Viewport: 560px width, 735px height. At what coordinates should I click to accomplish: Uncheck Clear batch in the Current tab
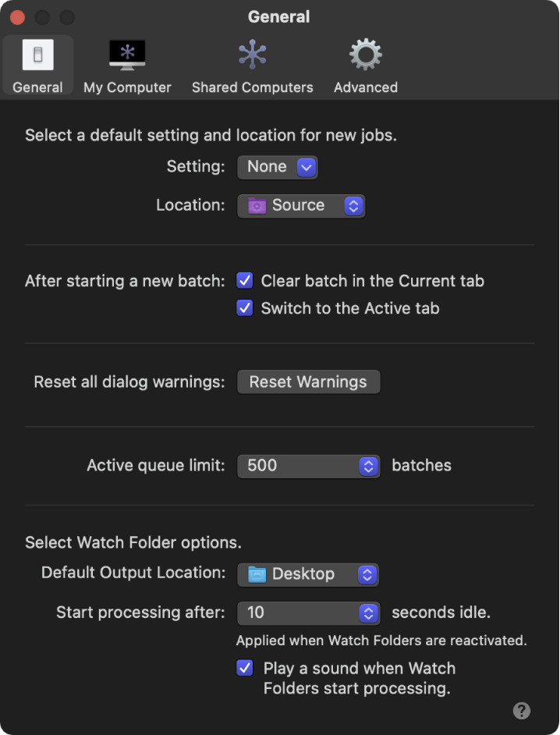[x=245, y=281]
